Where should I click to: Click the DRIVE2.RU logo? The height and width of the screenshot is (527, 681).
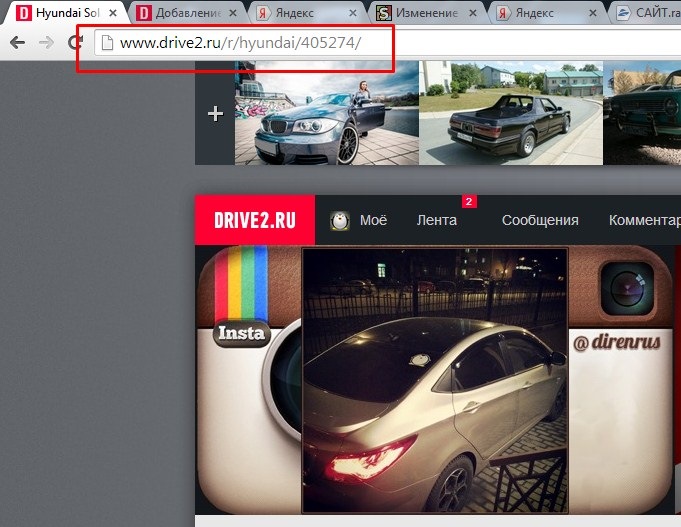coord(255,220)
